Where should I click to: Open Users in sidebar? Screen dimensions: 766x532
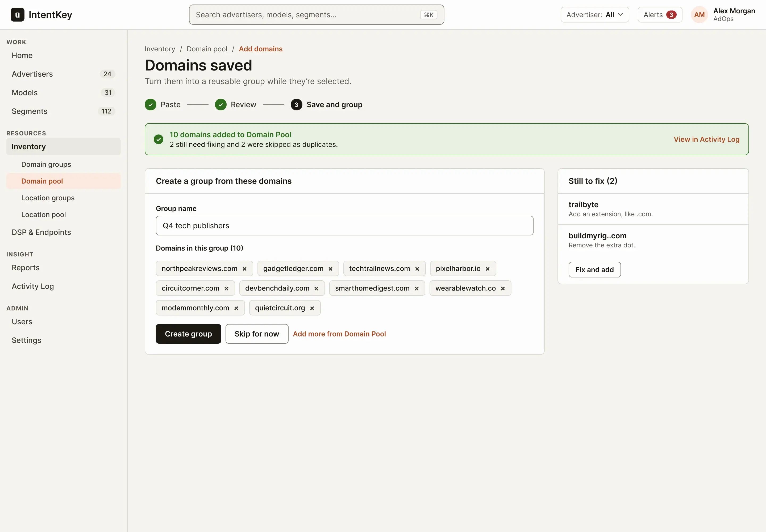[x=64, y=322]
